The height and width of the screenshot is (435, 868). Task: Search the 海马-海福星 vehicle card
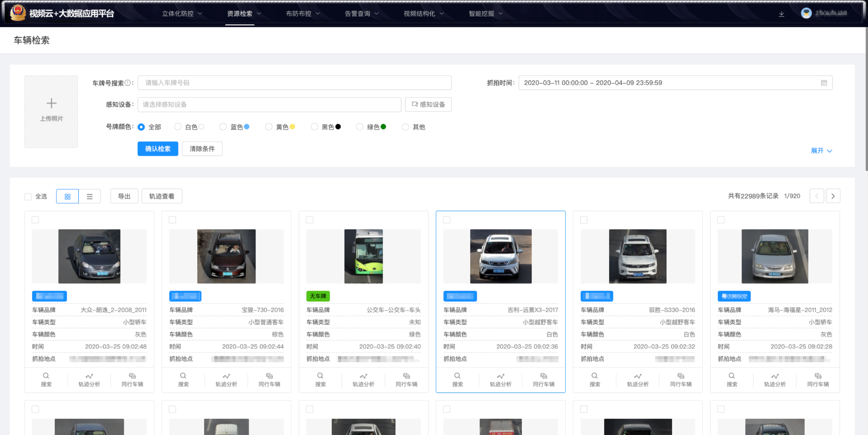pos(732,380)
